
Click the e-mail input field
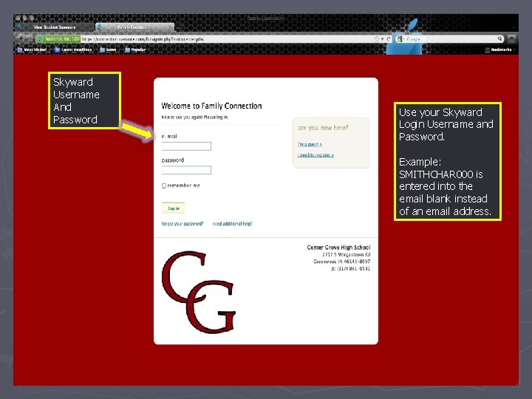pyautogui.click(x=186, y=146)
